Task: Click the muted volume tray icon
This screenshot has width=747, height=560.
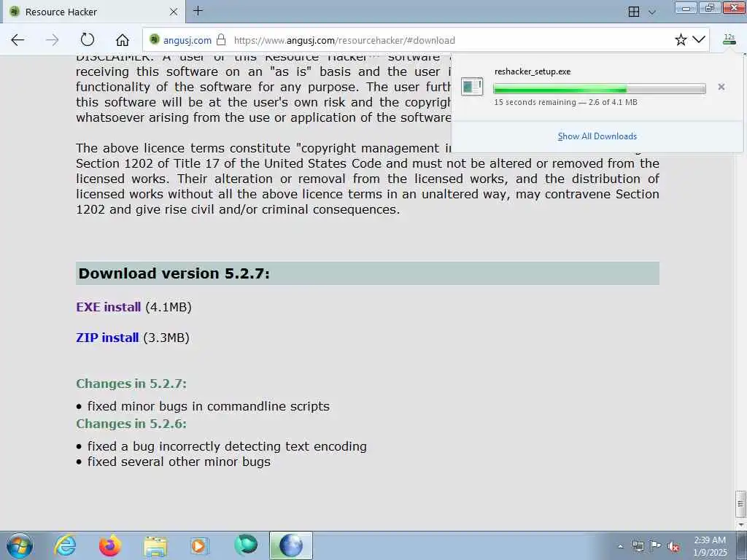Action: tap(673, 547)
